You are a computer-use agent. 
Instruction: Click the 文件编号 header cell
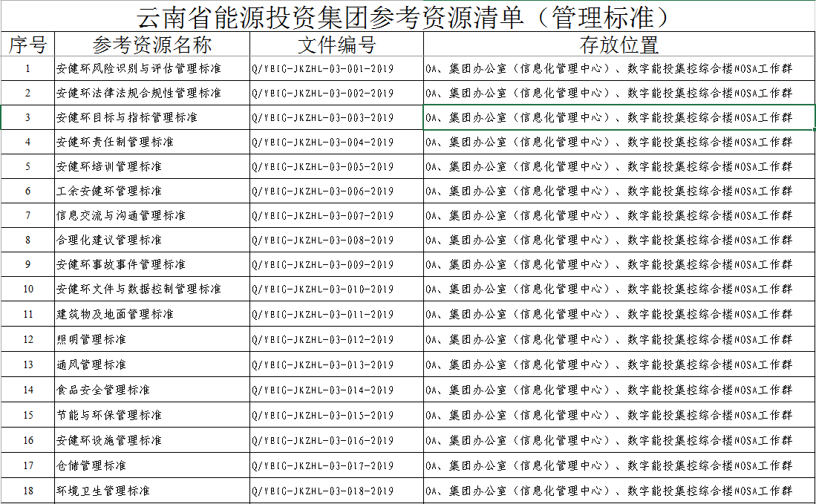click(x=336, y=45)
